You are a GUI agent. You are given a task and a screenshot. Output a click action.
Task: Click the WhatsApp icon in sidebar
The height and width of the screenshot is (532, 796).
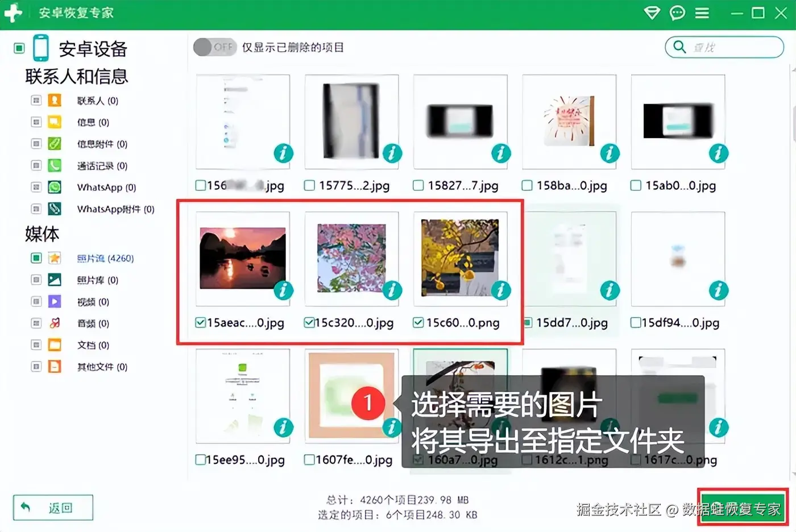[55, 187]
